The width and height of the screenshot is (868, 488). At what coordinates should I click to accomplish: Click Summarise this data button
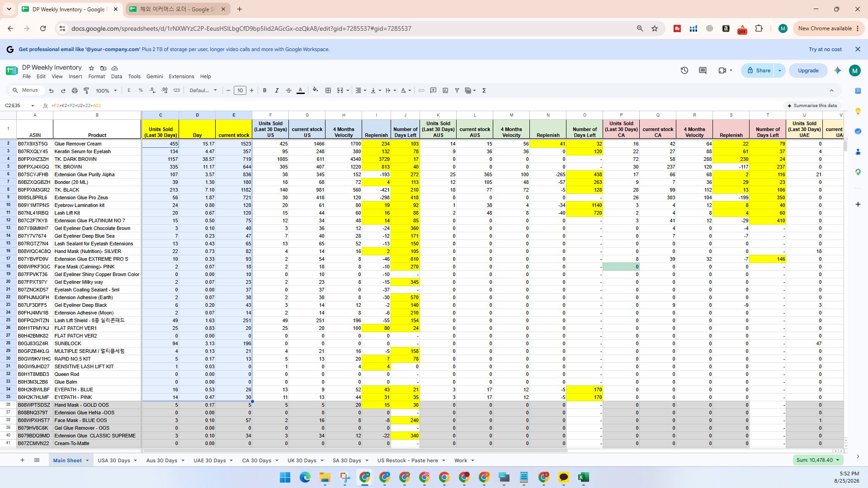point(812,106)
